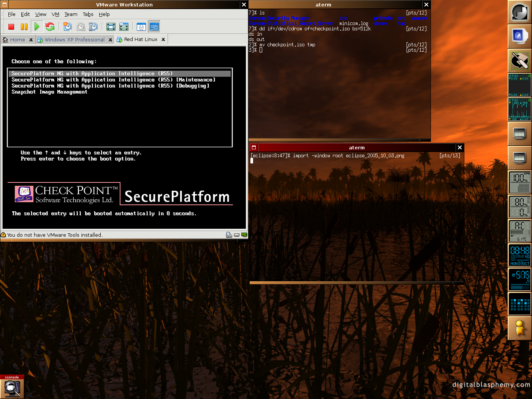This screenshot has width=532, height=399.
Task: Click the upper terminal monitor dock icon
Action: pos(520,134)
